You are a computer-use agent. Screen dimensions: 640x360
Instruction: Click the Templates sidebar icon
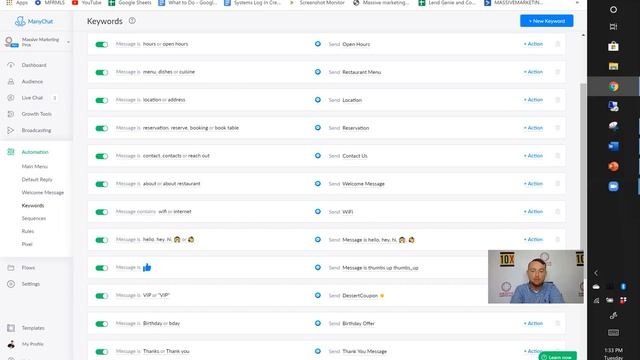[x=11, y=328]
